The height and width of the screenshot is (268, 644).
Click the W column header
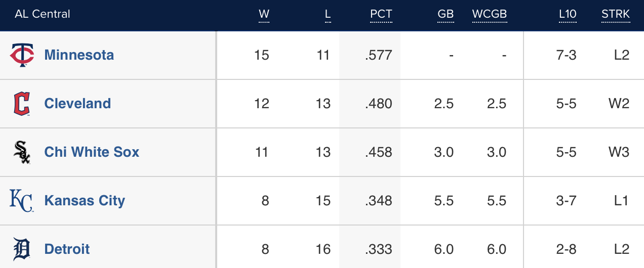tap(264, 14)
